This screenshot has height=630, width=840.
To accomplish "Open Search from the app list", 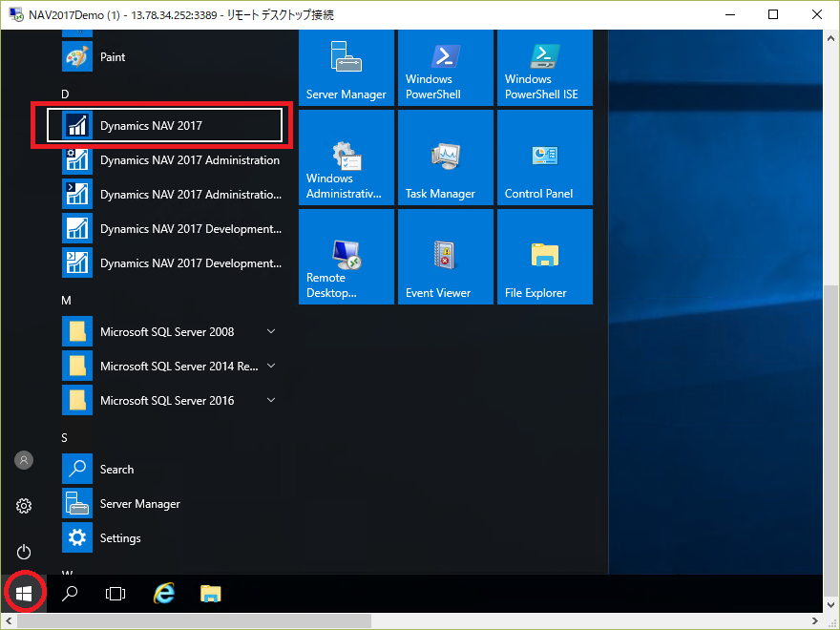I will 172,469.
